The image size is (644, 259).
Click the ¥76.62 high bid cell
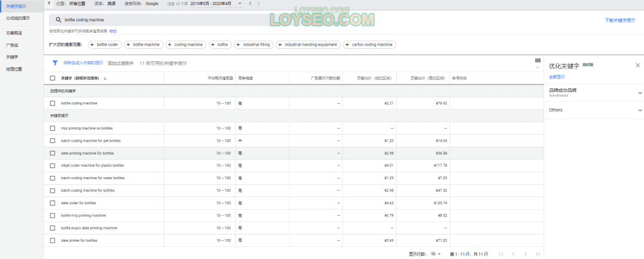coord(441,103)
